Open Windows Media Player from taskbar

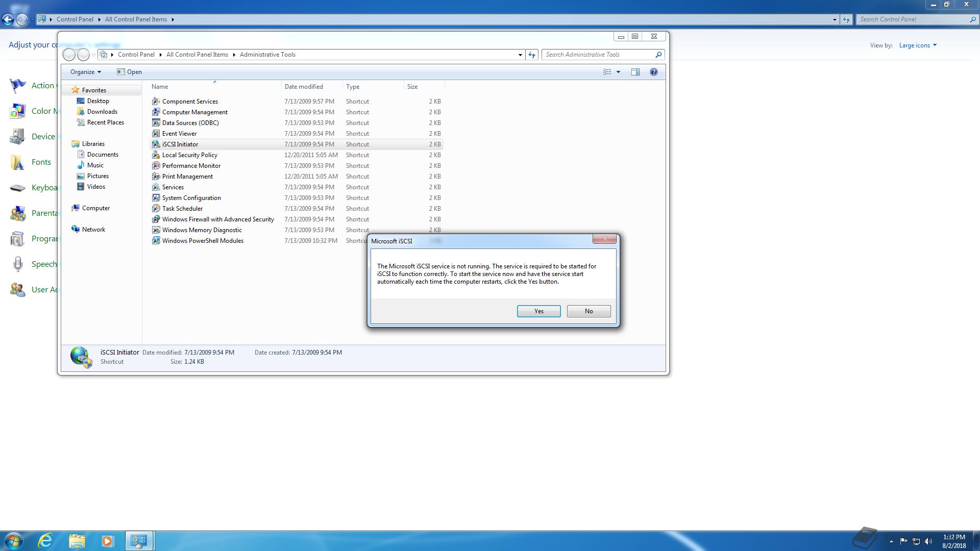pos(107,541)
